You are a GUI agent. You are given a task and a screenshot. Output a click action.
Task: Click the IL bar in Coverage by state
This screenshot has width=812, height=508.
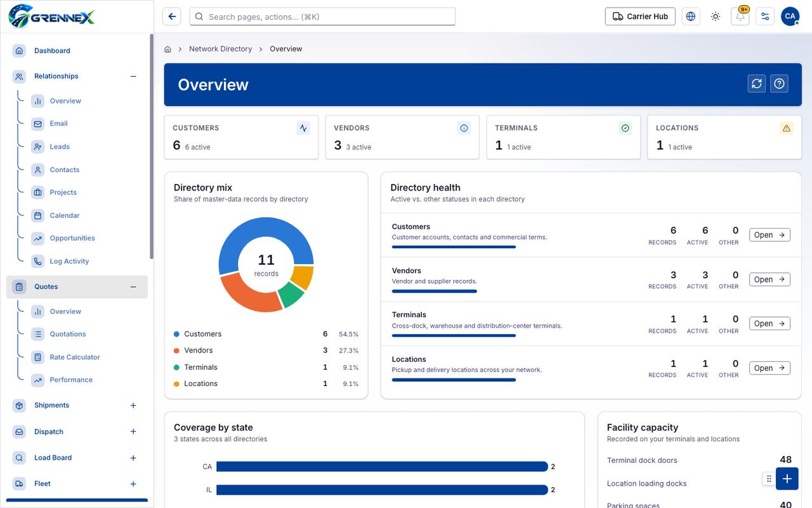point(382,490)
